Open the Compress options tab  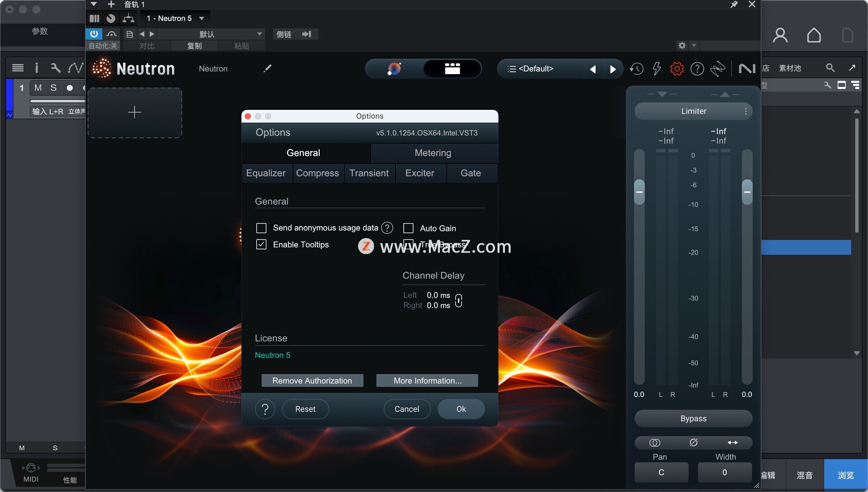[x=317, y=173]
